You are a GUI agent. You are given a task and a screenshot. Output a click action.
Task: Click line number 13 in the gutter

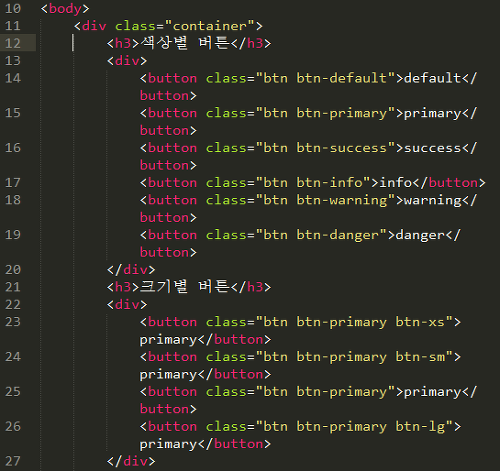tap(13, 61)
